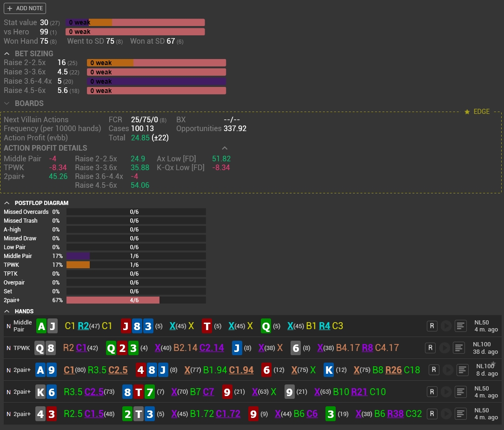Click the Raise 3-3.6x weakness bar
Viewport: 504px width, 430px height.
156,72
